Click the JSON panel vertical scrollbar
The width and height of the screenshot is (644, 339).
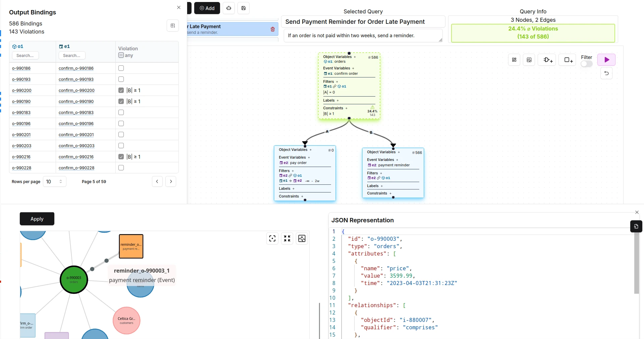click(637, 264)
